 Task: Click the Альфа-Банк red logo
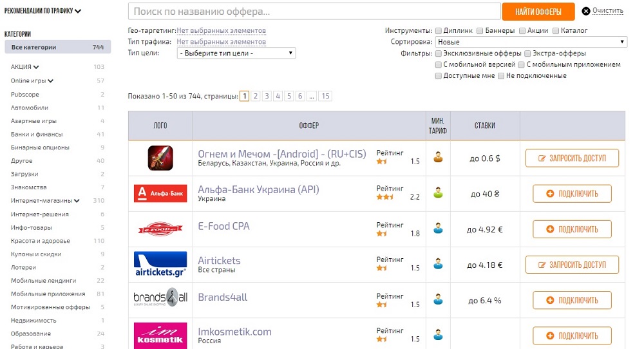160,193
